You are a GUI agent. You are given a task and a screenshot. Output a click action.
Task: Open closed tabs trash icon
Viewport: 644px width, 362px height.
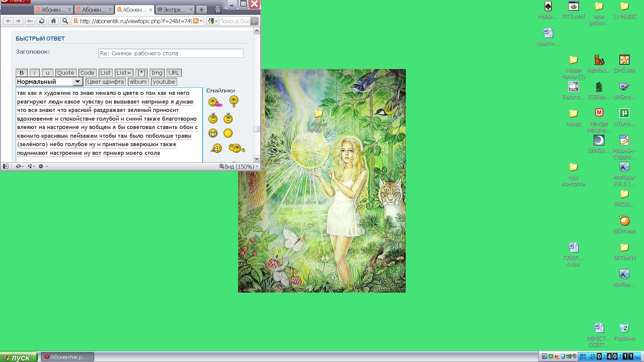[218, 10]
